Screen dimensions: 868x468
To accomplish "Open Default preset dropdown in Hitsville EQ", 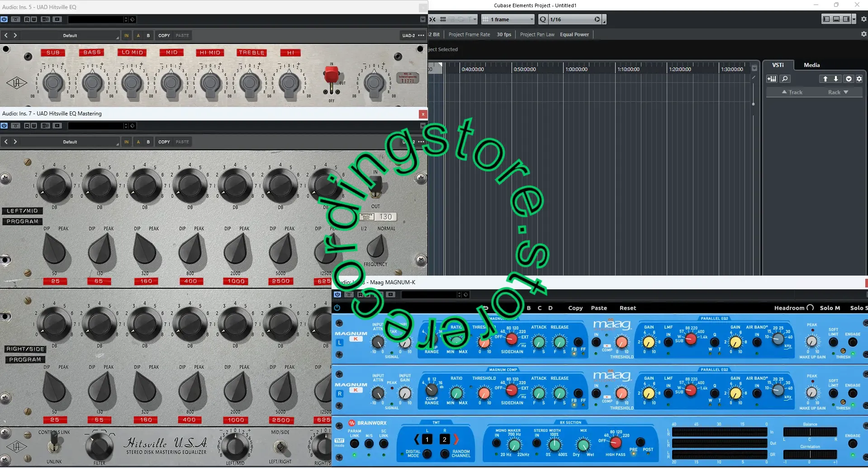I will 70,35.
